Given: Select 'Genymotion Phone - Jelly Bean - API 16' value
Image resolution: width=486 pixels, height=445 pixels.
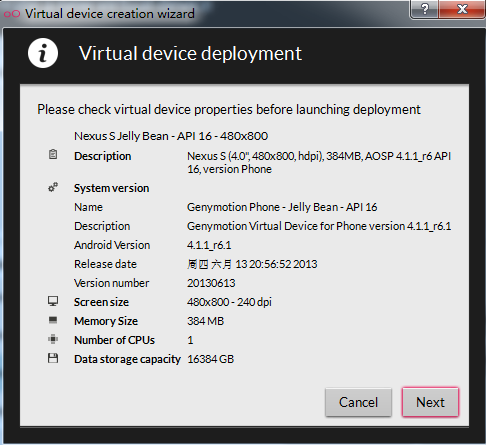Looking at the screenshot, I should coord(282,207).
